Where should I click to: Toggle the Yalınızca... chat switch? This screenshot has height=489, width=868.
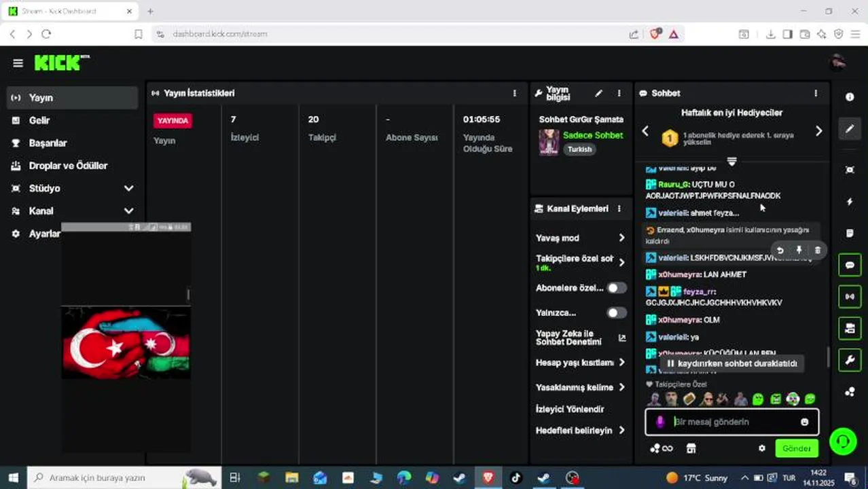click(x=616, y=313)
